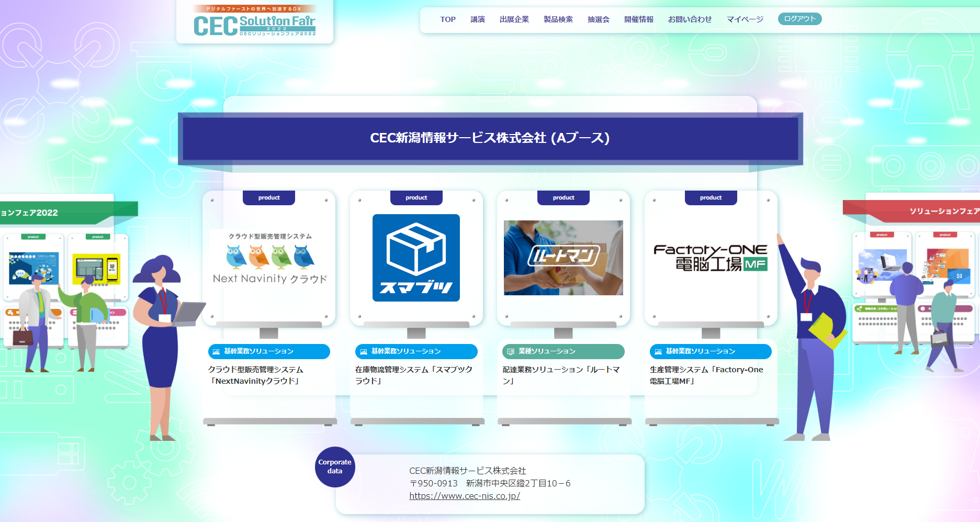Click 基幹業務ソリューション label under Next Navinity
Image resolution: width=980 pixels, height=522 pixels.
(269, 351)
